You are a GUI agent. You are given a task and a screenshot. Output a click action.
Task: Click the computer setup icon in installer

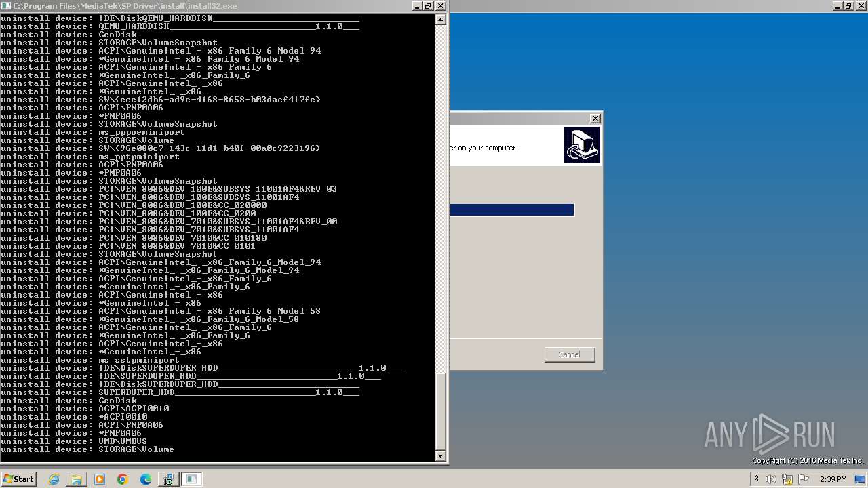pyautogui.click(x=582, y=144)
